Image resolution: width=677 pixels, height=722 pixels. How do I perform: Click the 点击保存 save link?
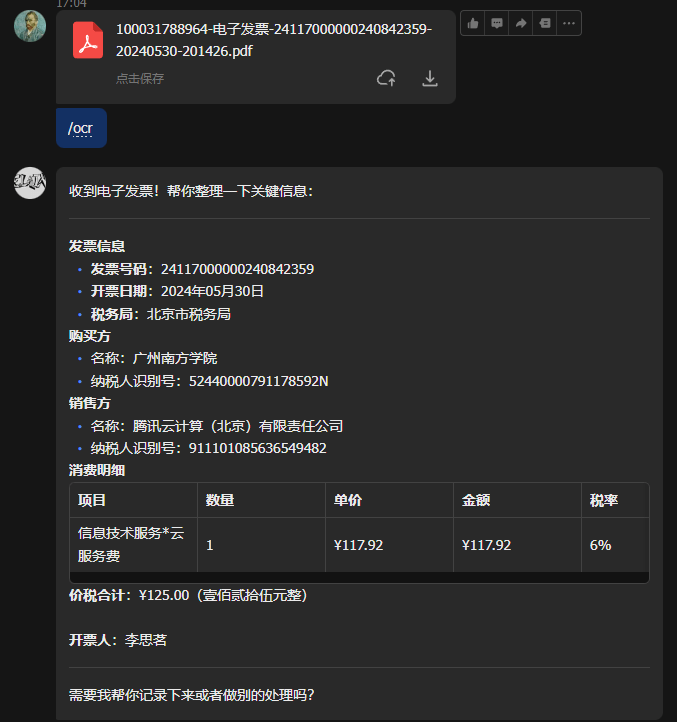coord(140,79)
